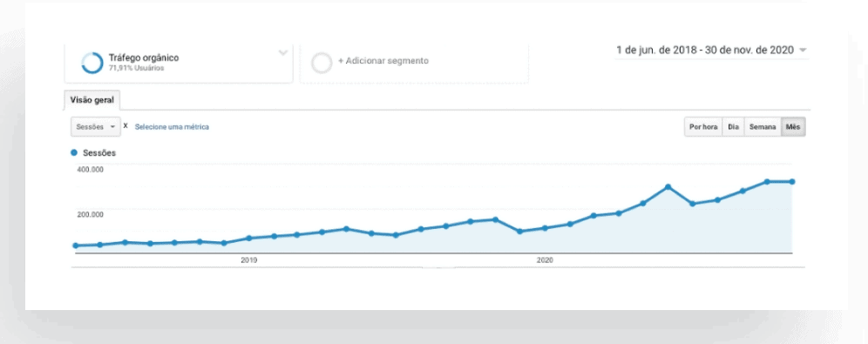Expand the Tráfego orgânico segment chevron

[x=283, y=53]
